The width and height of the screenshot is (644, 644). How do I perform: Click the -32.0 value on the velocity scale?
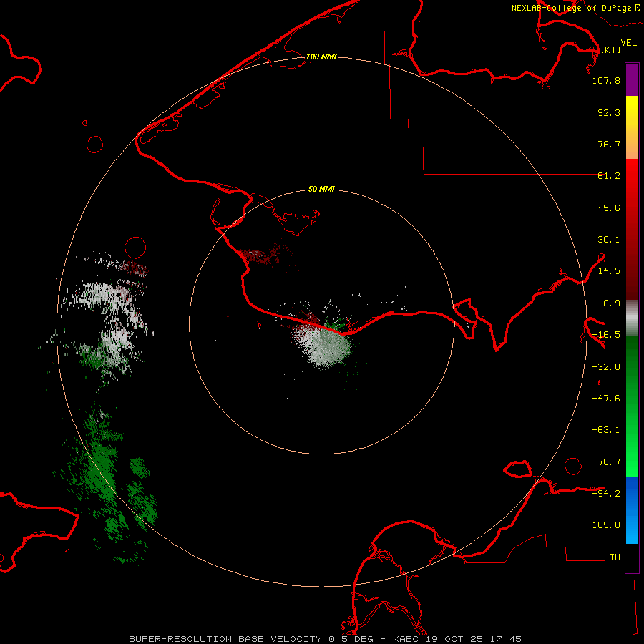tap(606, 367)
